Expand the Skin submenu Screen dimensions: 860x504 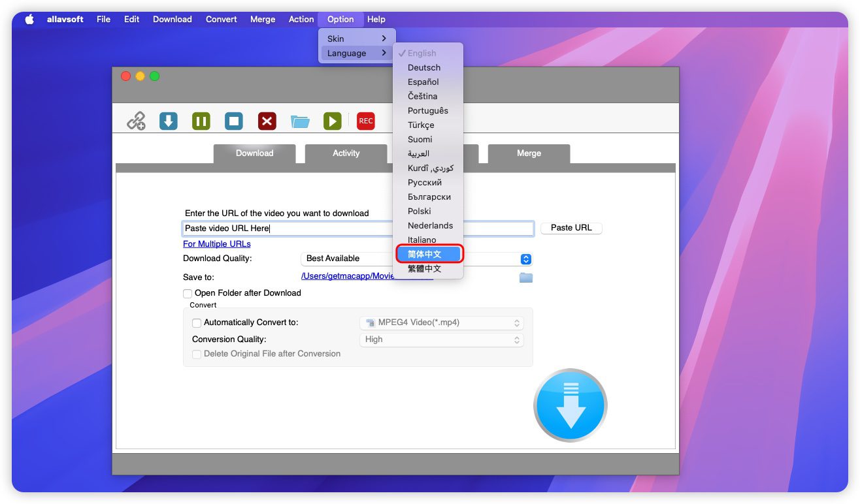click(x=357, y=39)
